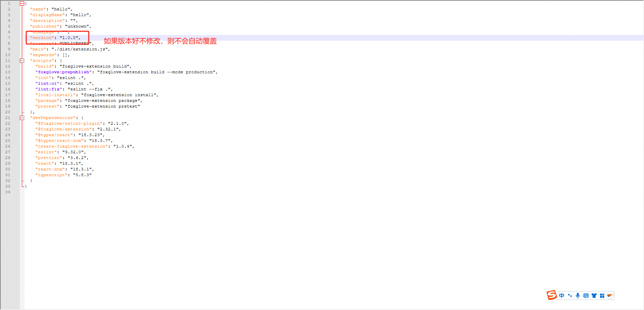The image size is (644, 310).
Task: Open the Sogou toolbox grid icon
Action: click(x=602, y=296)
